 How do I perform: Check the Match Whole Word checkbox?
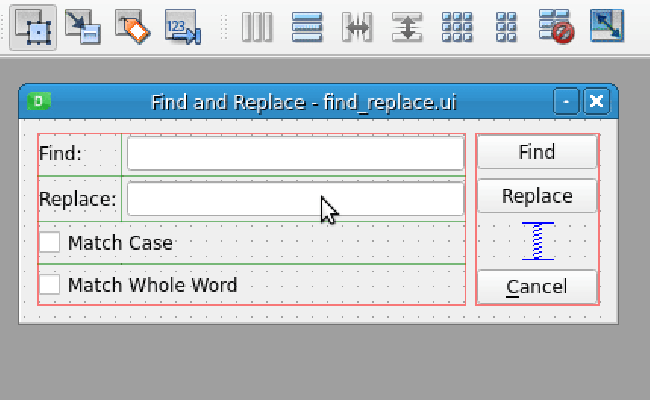pyautogui.click(x=50, y=285)
